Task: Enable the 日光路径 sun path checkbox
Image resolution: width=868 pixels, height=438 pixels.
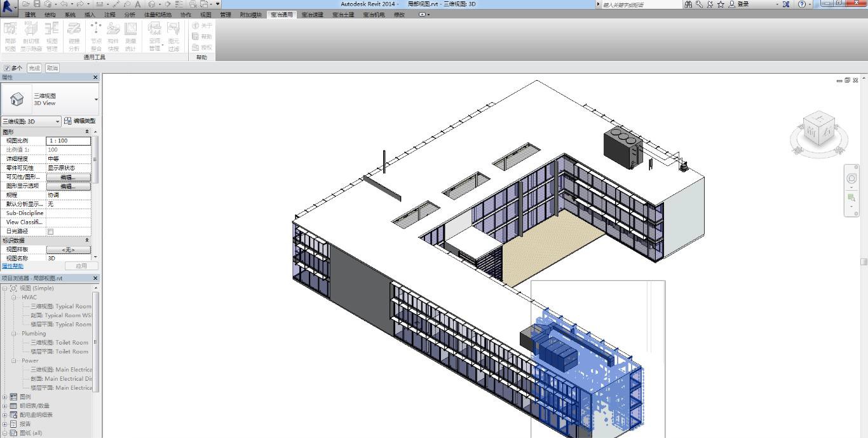Action: [x=51, y=231]
